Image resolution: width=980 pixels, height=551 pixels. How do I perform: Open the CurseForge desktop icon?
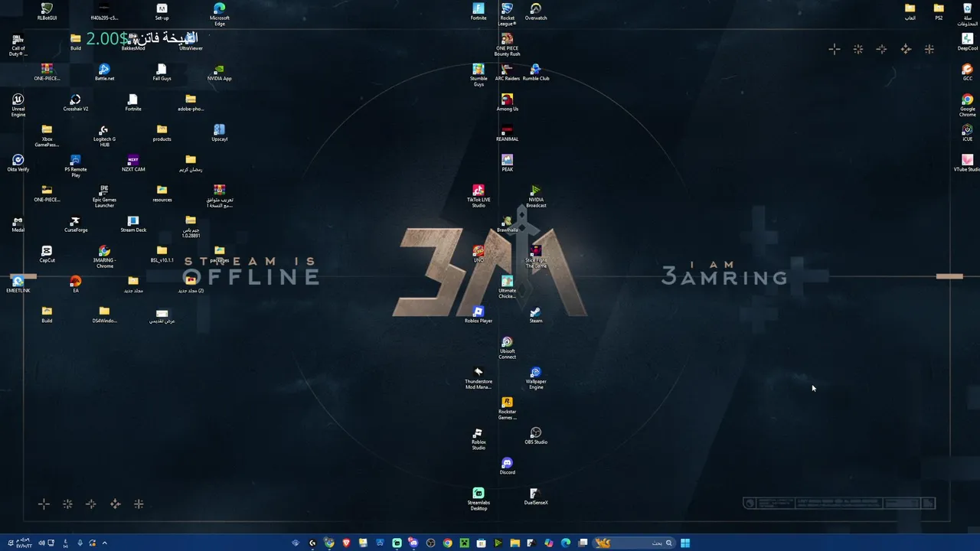[75, 224]
